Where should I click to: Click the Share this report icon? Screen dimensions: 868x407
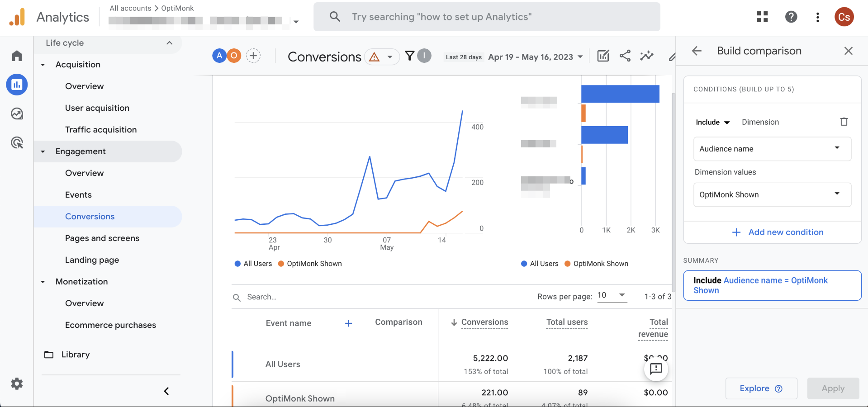tap(625, 56)
